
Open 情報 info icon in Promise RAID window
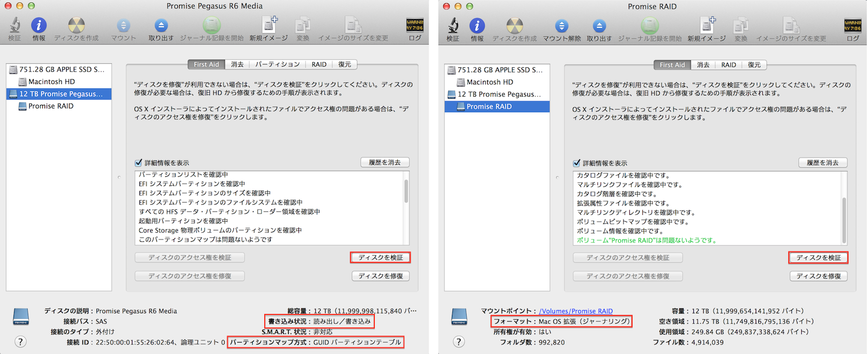pyautogui.click(x=477, y=25)
